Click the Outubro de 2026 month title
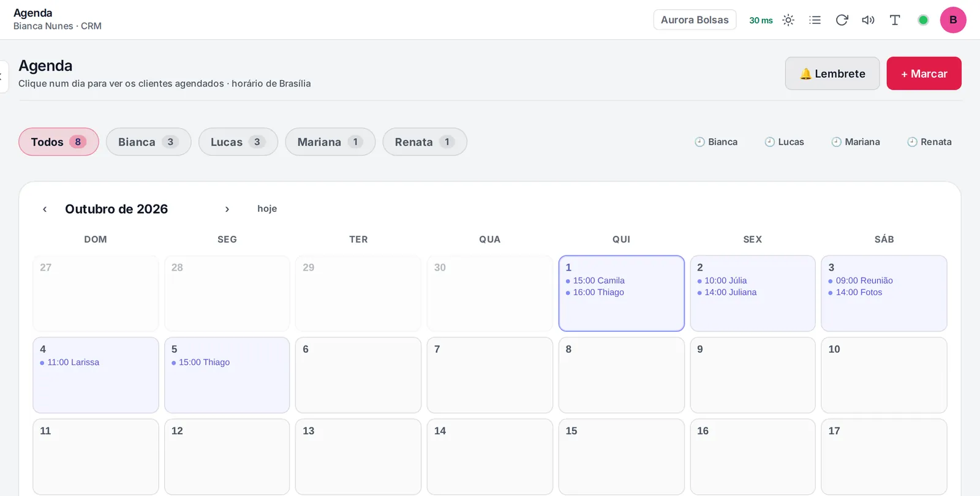Screen dimensions: 980x496 click(x=116, y=209)
